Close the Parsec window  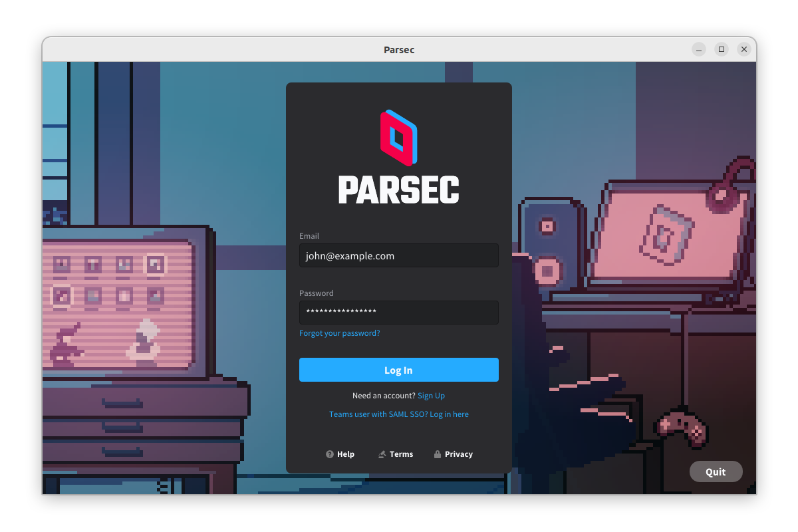(744, 49)
